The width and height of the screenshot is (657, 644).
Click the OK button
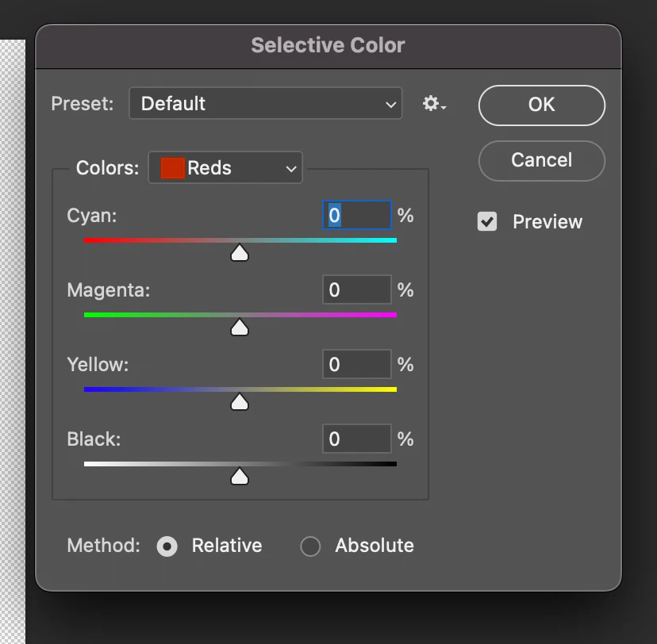click(x=541, y=105)
